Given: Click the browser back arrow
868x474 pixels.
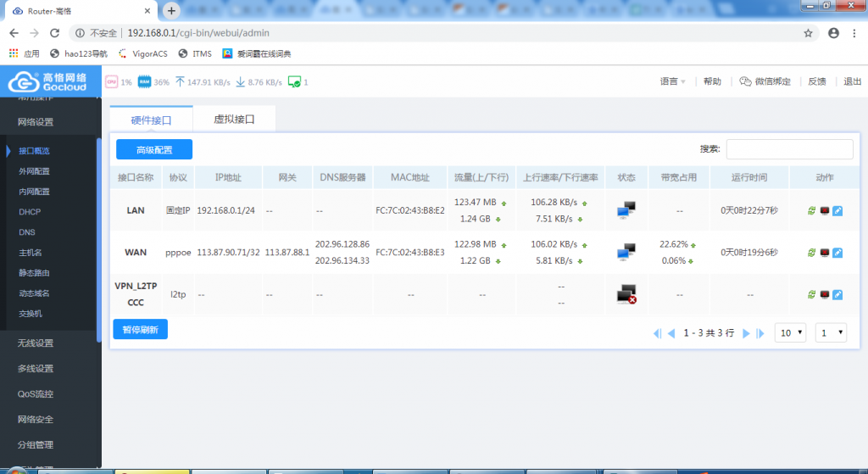Looking at the screenshot, I should tap(14, 33).
